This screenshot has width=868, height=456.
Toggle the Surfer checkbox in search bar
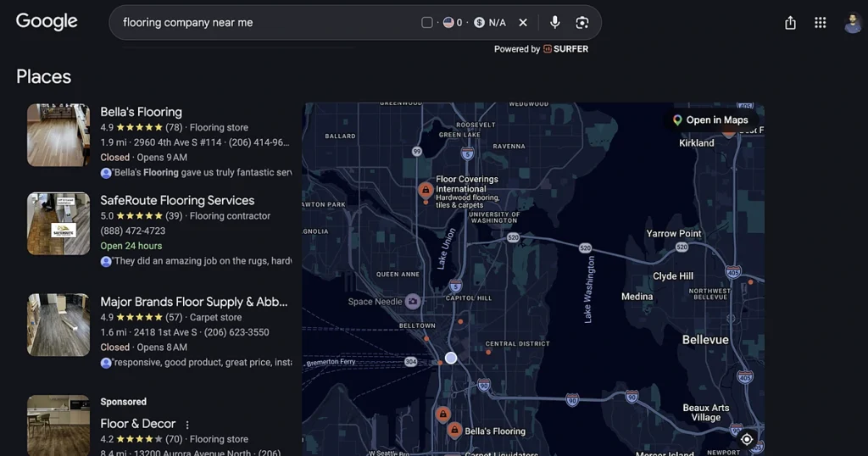point(427,23)
